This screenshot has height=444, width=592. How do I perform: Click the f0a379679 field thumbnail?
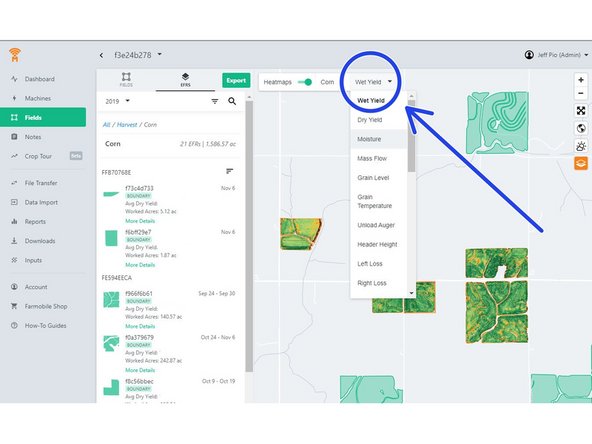click(111, 344)
